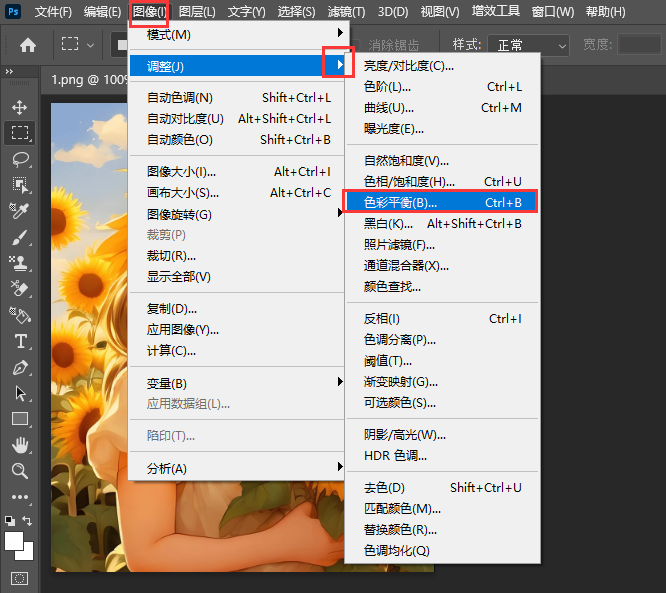Select 图像大小(I)... menu item
This screenshot has width=666, height=593.
coord(237,172)
